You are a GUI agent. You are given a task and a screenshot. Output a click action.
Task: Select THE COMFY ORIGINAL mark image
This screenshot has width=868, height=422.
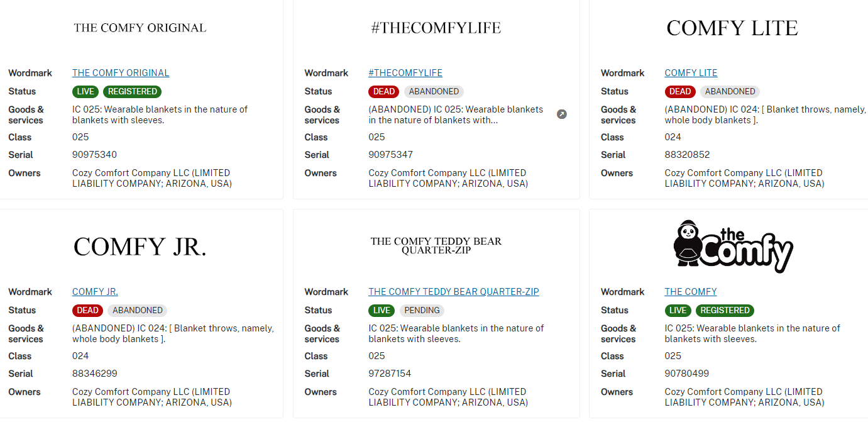(140, 28)
